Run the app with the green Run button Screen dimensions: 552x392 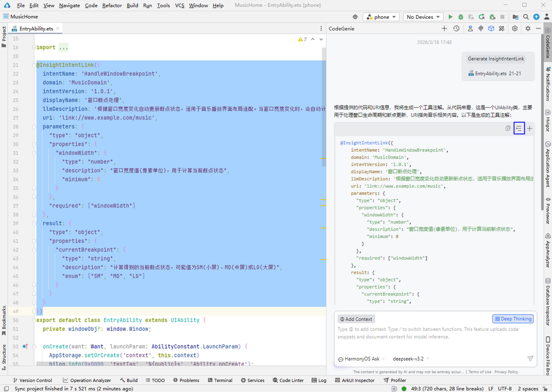pos(451,17)
